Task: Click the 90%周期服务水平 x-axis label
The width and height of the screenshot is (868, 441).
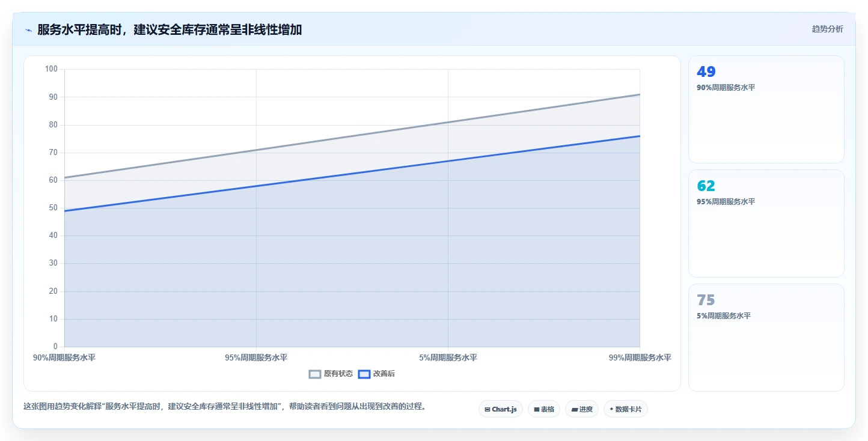Action: [x=64, y=357]
